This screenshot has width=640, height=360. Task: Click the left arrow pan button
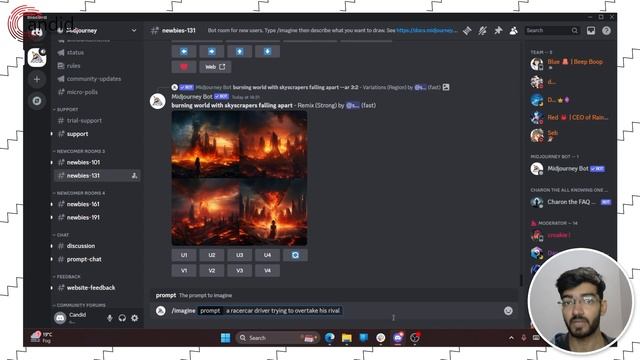pos(184,51)
